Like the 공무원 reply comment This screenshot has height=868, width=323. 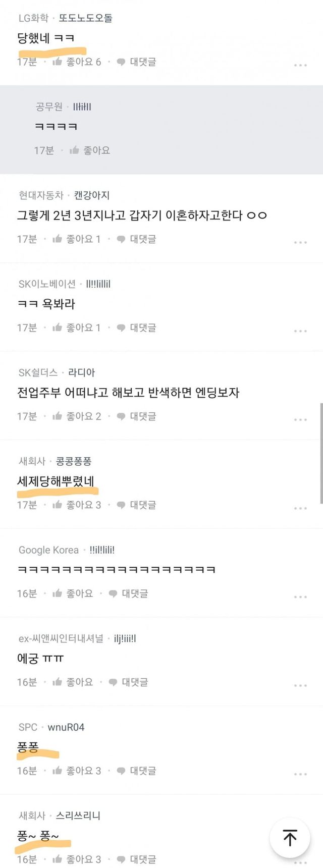(90, 150)
